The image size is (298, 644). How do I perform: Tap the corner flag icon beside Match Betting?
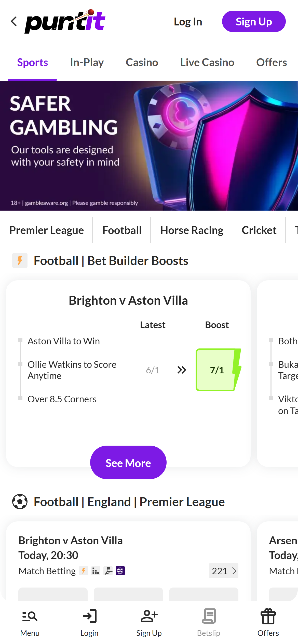pyautogui.click(x=108, y=571)
